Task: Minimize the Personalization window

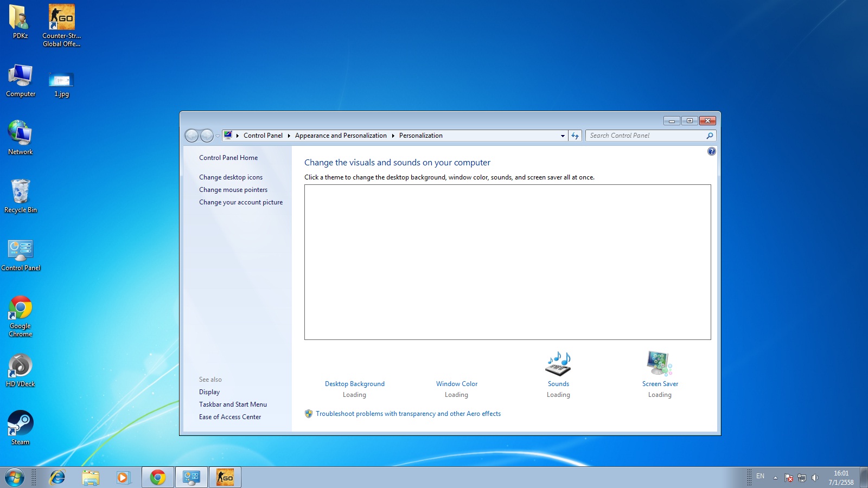Action: 672,120
